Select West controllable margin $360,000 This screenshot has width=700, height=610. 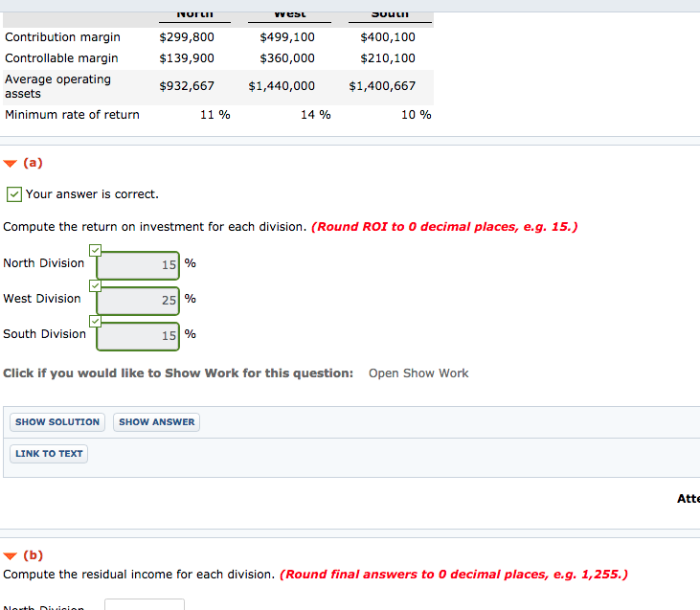(x=287, y=58)
